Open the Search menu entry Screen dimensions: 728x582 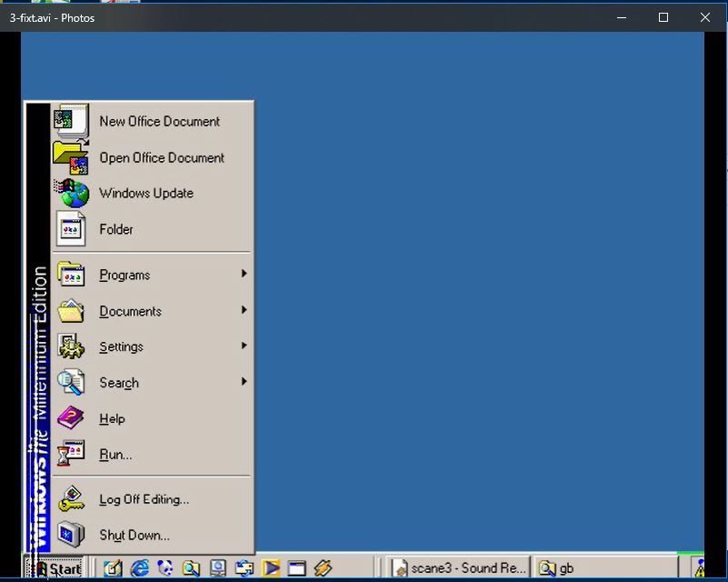coord(152,382)
